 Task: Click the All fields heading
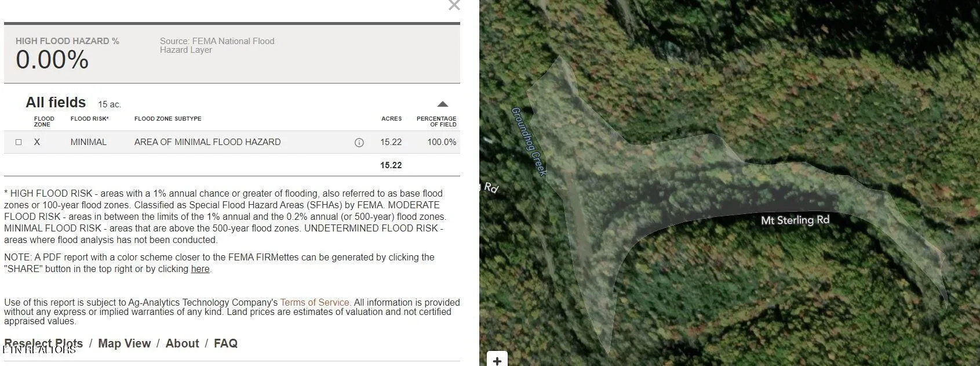[x=56, y=103]
